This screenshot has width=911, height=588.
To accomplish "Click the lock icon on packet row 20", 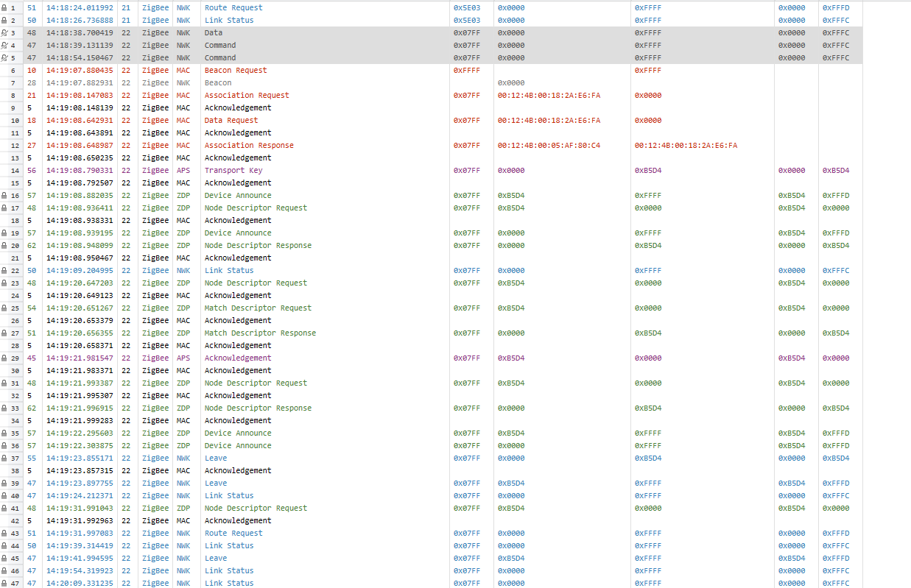I will click(4, 245).
